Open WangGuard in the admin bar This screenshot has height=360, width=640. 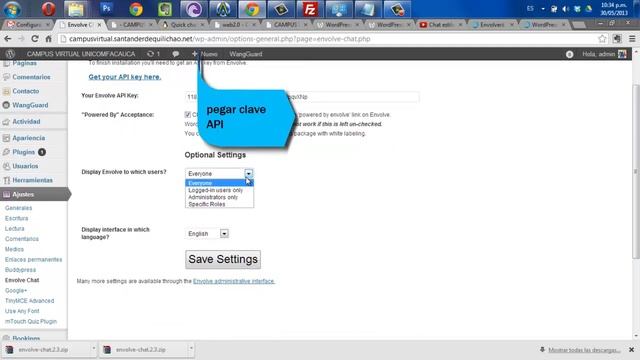[246, 54]
